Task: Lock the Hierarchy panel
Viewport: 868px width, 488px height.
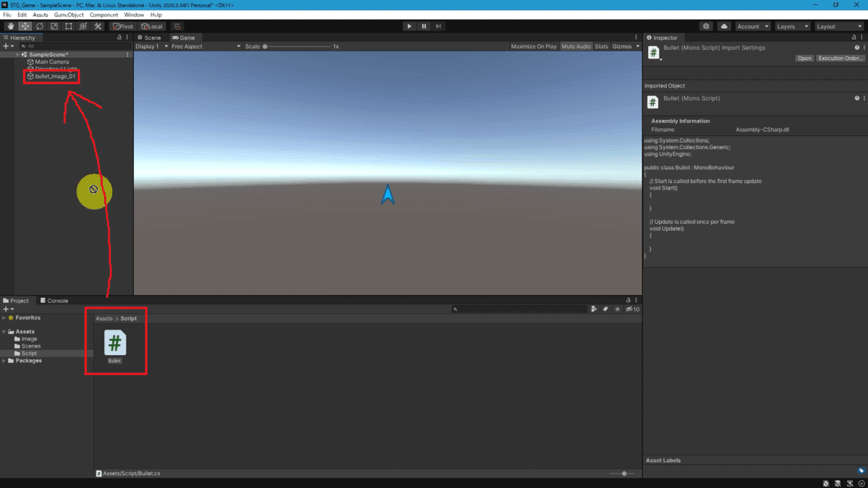Action: [x=119, y=38]
